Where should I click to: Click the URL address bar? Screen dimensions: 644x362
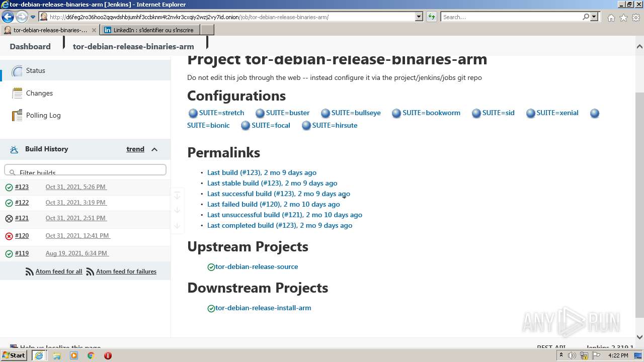tap(231, 17)
